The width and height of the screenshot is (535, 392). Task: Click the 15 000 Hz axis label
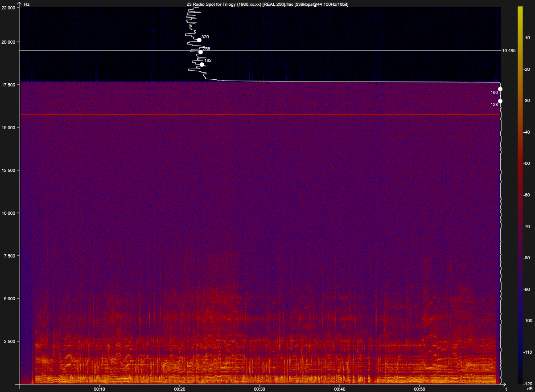click(9, 127)
